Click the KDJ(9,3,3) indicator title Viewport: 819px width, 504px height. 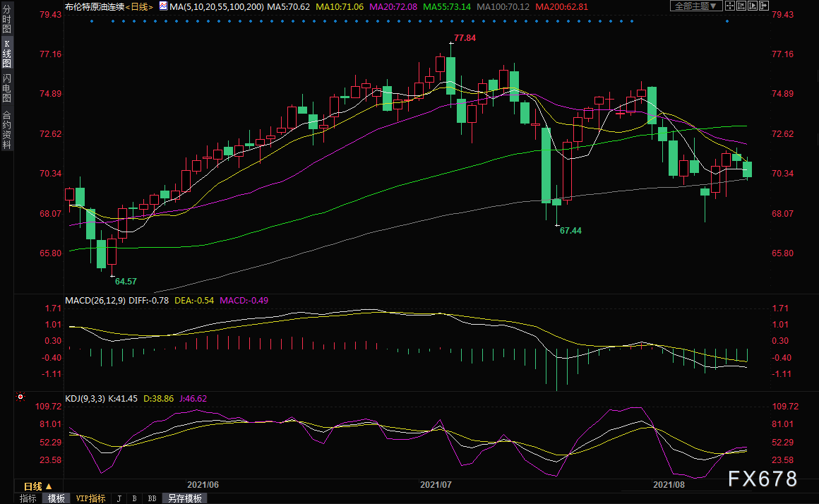coord(85,399)
